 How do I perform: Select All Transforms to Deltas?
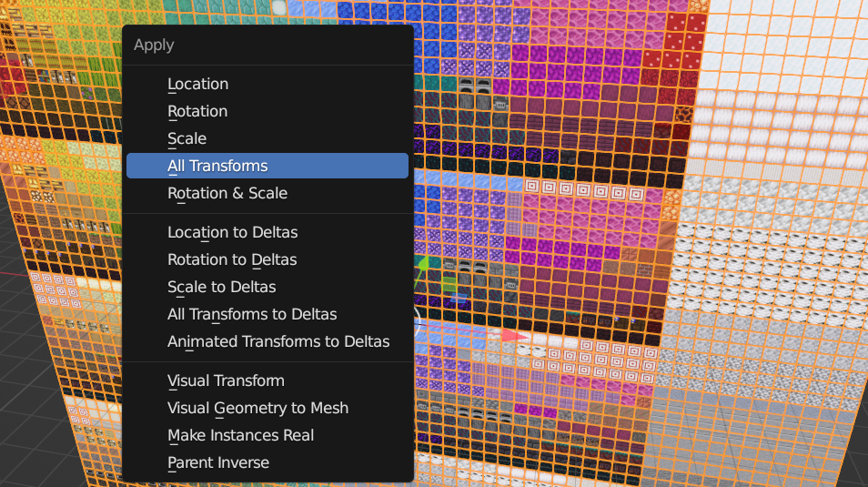click(x=267, y=314)
